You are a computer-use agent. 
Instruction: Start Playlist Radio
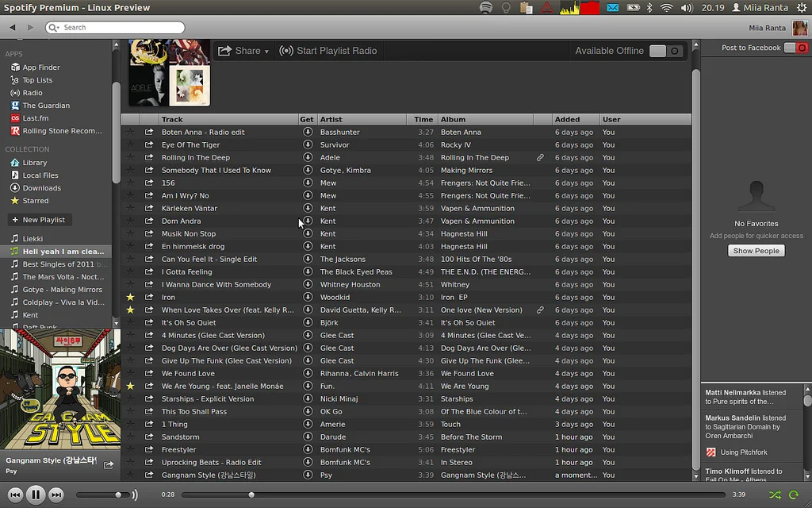coord(328,51)
